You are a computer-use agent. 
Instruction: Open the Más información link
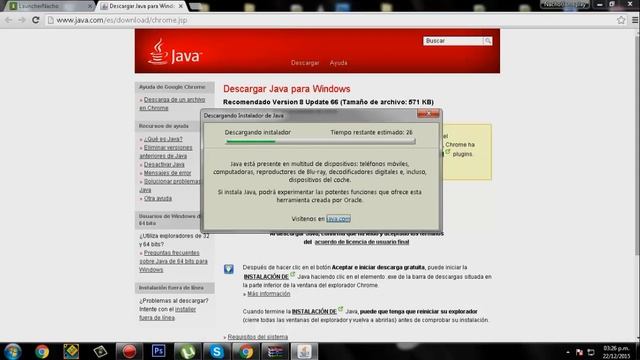tap(269, 294)
